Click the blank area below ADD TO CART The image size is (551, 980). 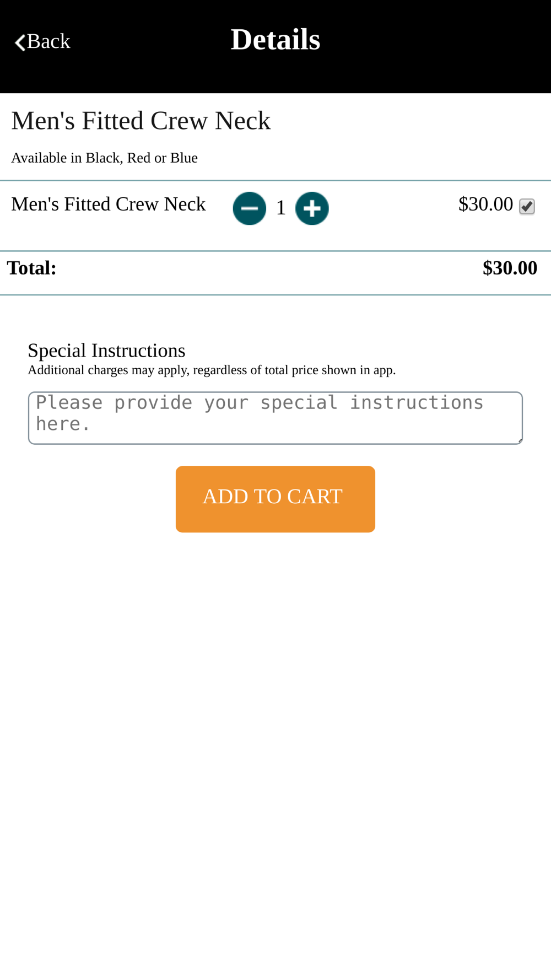pyautogui.click(x=275, y=717)
